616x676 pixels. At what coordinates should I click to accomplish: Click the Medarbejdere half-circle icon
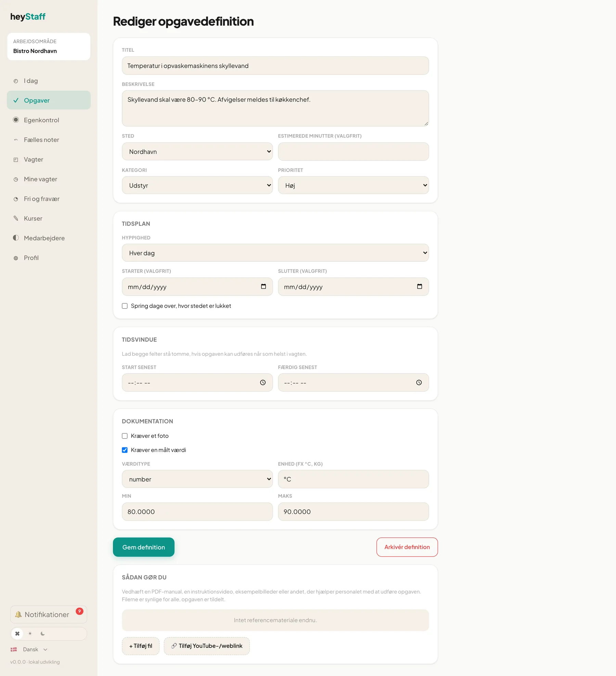(16, 238)
